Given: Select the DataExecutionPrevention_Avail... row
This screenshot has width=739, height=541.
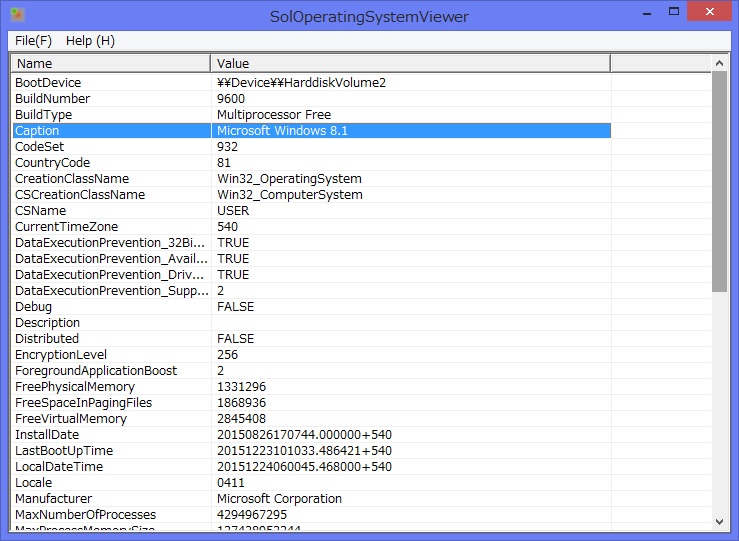Looking at the screenshot, I should [312, 259].
